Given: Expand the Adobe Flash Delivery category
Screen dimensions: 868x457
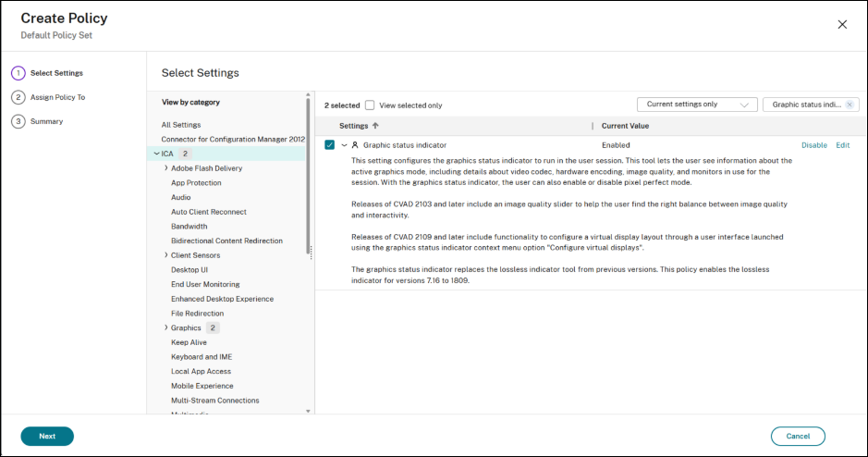Looking at the screenshot, I should [166, 168].
